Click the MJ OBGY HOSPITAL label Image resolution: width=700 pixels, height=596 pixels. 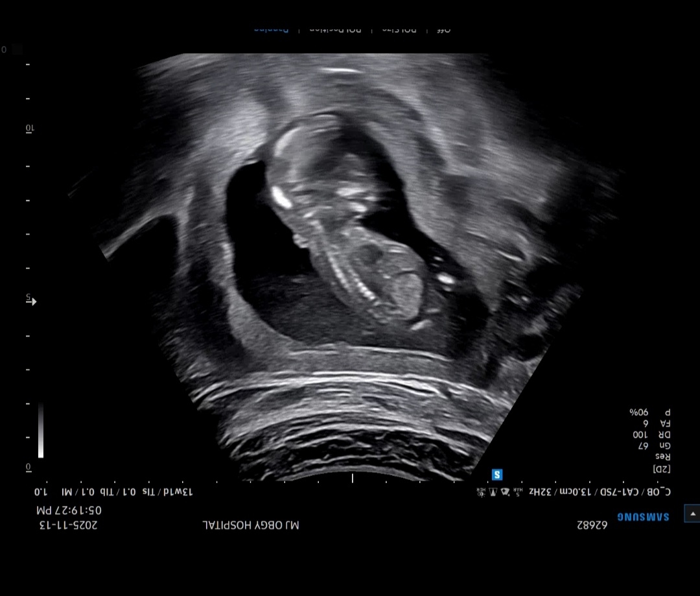[251, 525]
